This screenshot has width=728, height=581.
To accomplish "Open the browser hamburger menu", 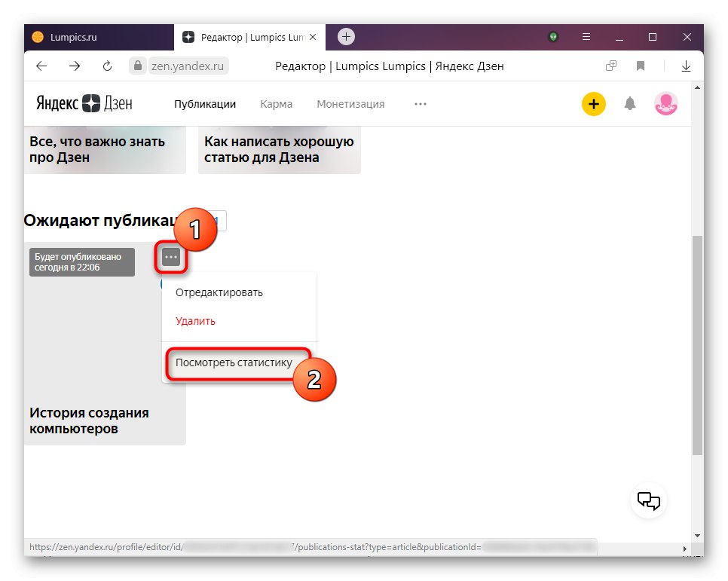I will click(586, 37).
